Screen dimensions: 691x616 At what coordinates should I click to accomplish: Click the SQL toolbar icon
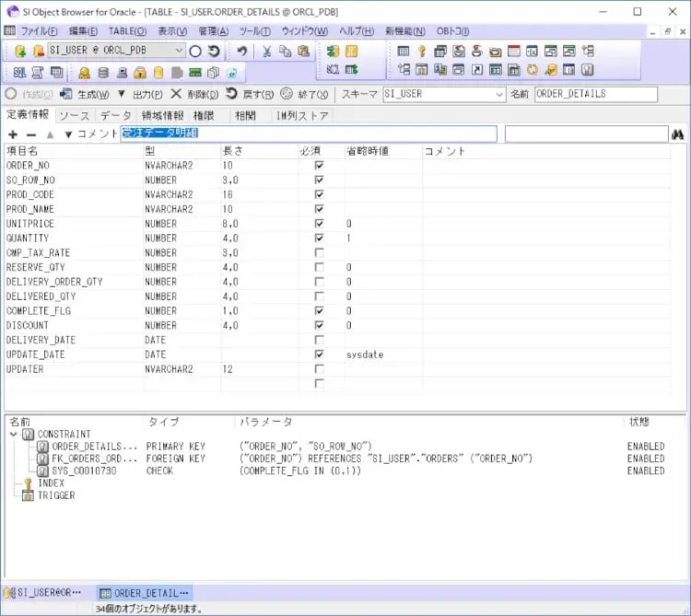[x=20, y=72]
